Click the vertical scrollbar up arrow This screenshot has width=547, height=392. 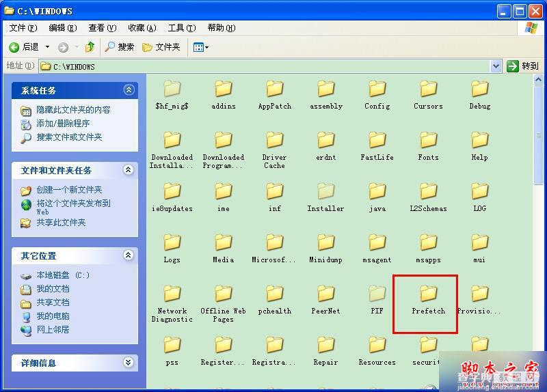click(538, 80)
